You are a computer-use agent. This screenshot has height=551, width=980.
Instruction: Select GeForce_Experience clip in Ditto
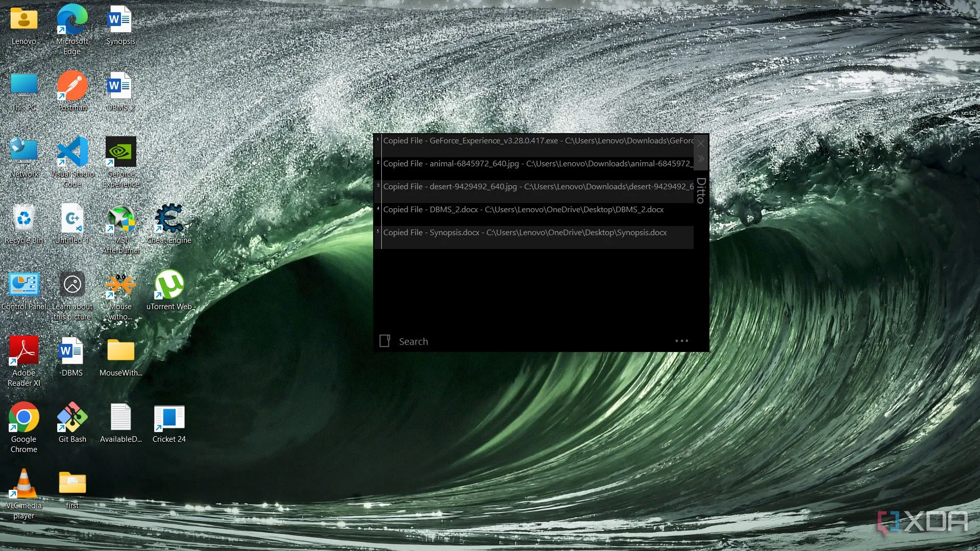[534, 145]
